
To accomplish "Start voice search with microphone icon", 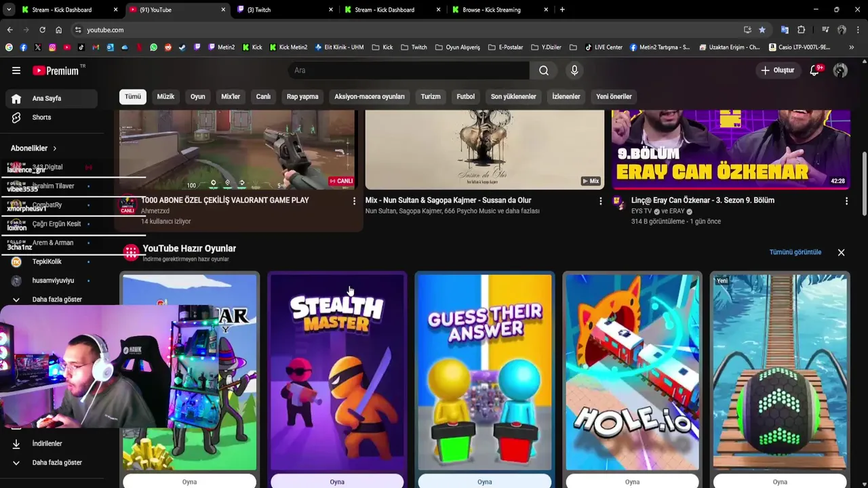I will point(574,70).
